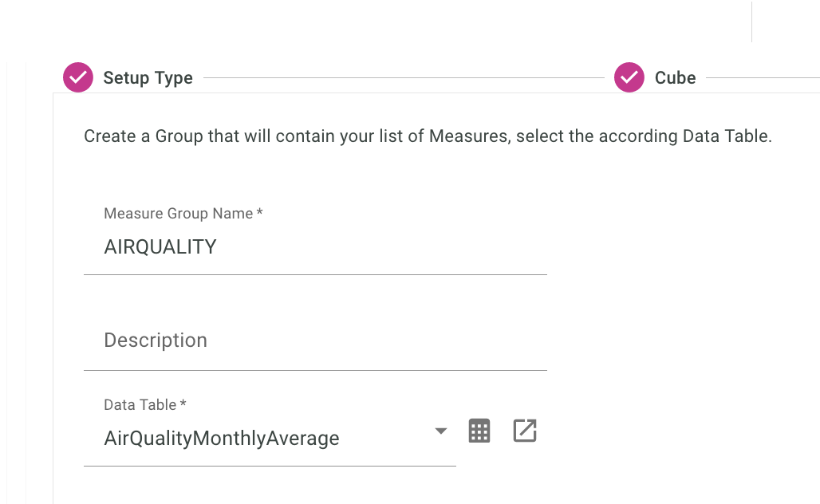This screenshot has height=504, width=820.
Task: Expand the Data Table dropdown arrow
Action: coord(440,431)
